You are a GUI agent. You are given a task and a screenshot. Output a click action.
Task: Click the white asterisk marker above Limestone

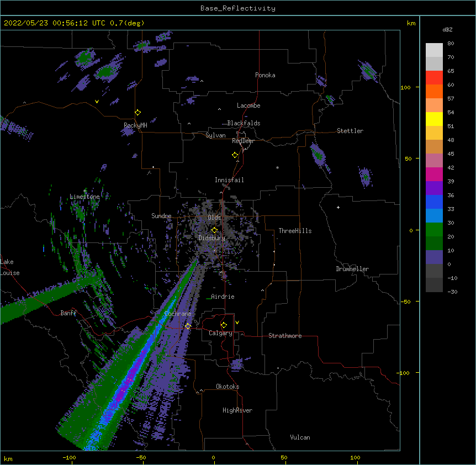tap(85, 191)
